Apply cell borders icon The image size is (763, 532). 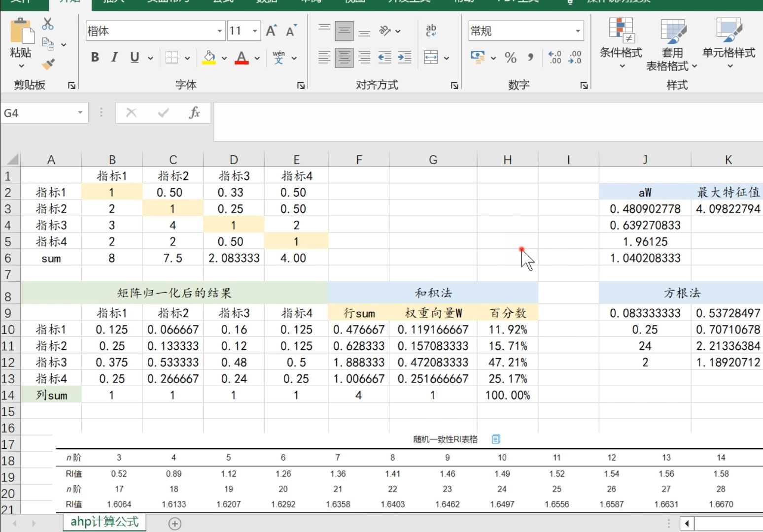(172, 57)
